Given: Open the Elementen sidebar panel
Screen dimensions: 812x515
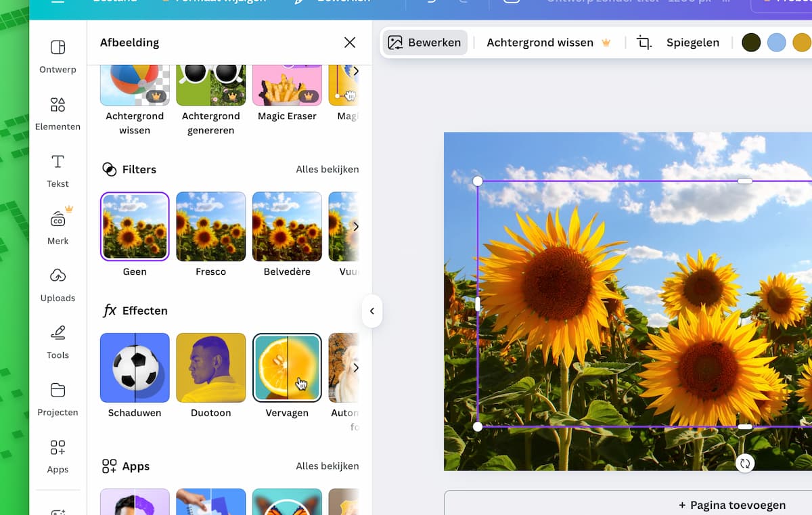Looking at the screenshot, I should click(x=58, y=113).
